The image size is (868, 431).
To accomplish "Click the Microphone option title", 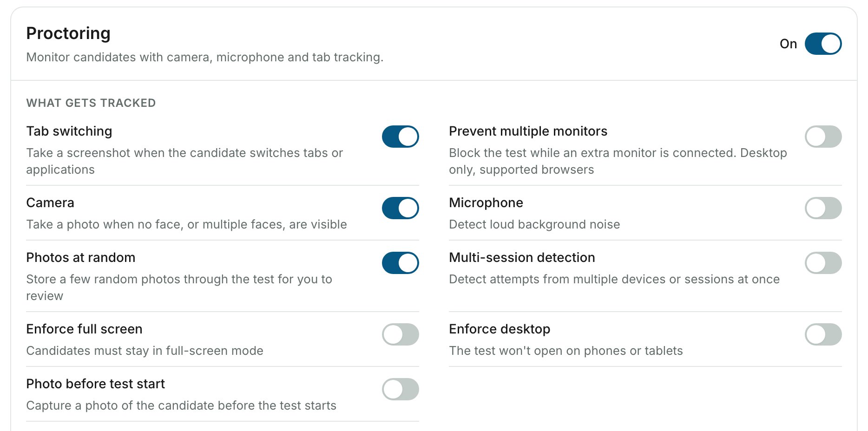I will (x=486, y=203).
